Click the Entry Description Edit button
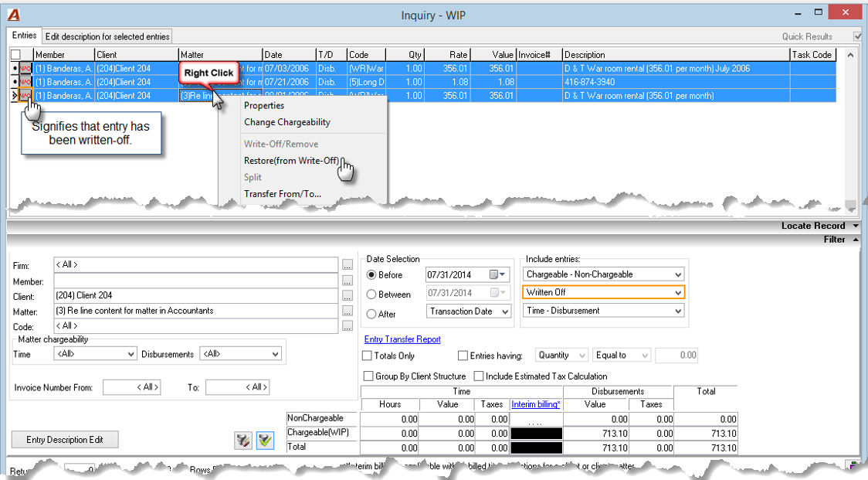 [65, 440]
